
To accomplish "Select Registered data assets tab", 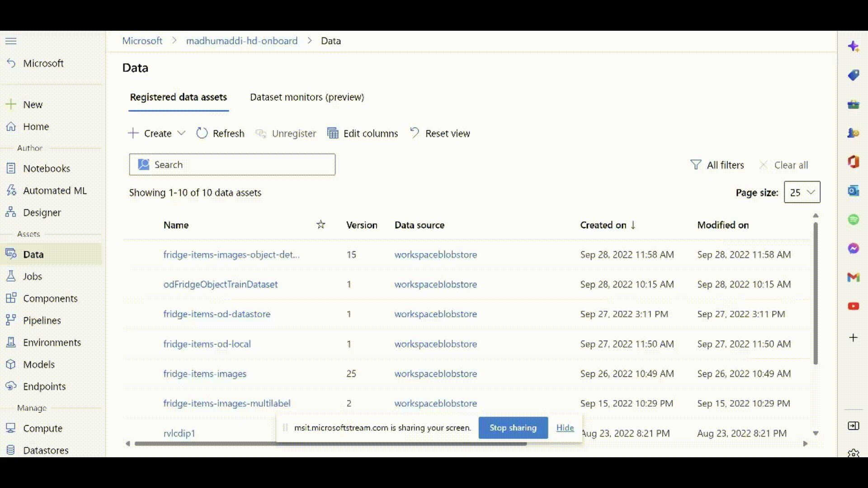I will pyautogui.click(x=178, y=97).
